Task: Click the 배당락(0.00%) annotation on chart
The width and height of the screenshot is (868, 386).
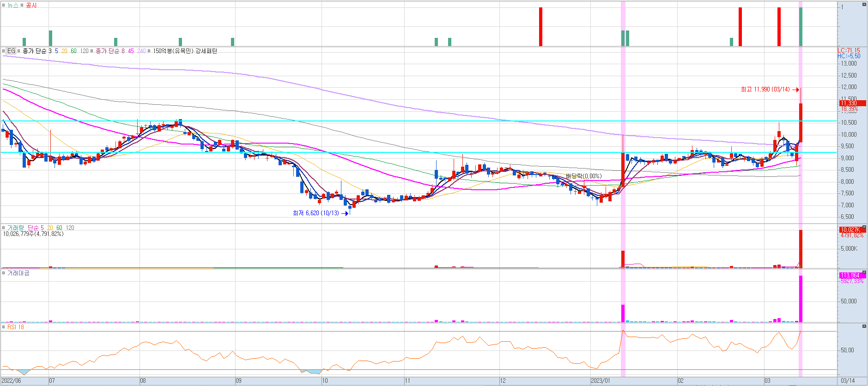Action: 584,176
